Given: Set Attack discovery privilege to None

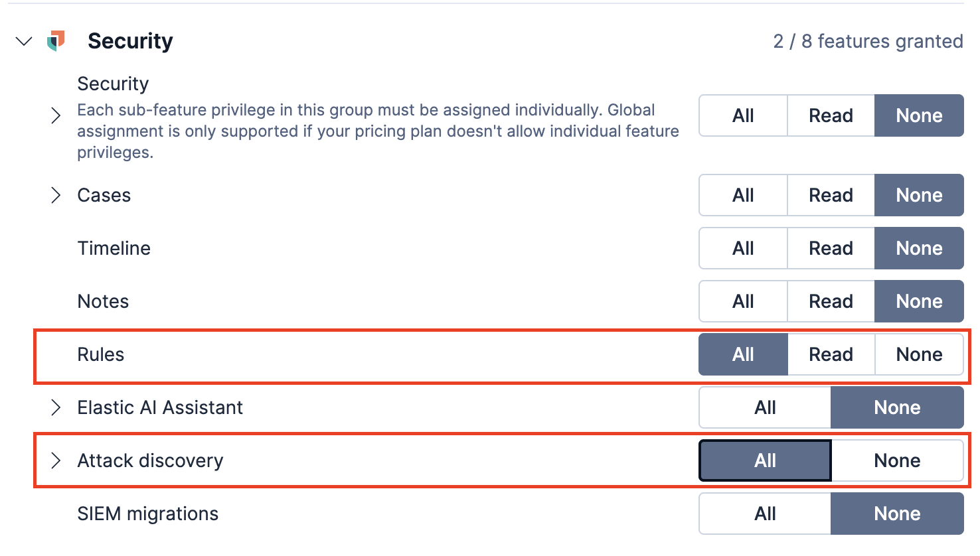Looking at the screenshot, I should (897, 460).
